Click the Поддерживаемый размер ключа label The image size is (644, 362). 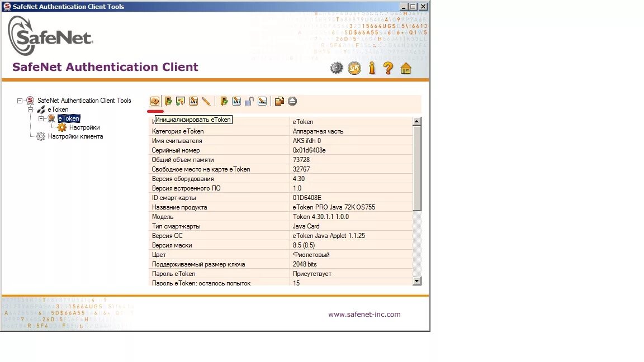pyautogui.click(x=198, y=264)
